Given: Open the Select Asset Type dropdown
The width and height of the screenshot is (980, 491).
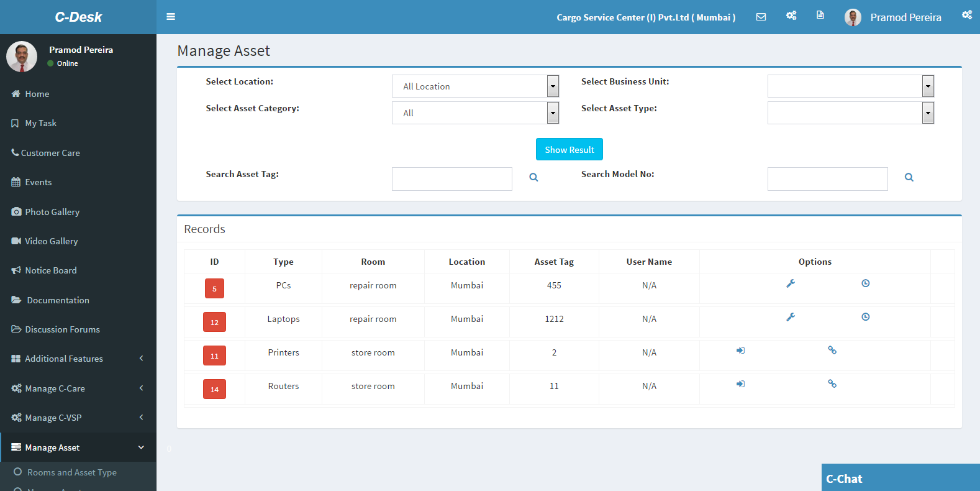Looking at the screenshot, I should [851, 112].
